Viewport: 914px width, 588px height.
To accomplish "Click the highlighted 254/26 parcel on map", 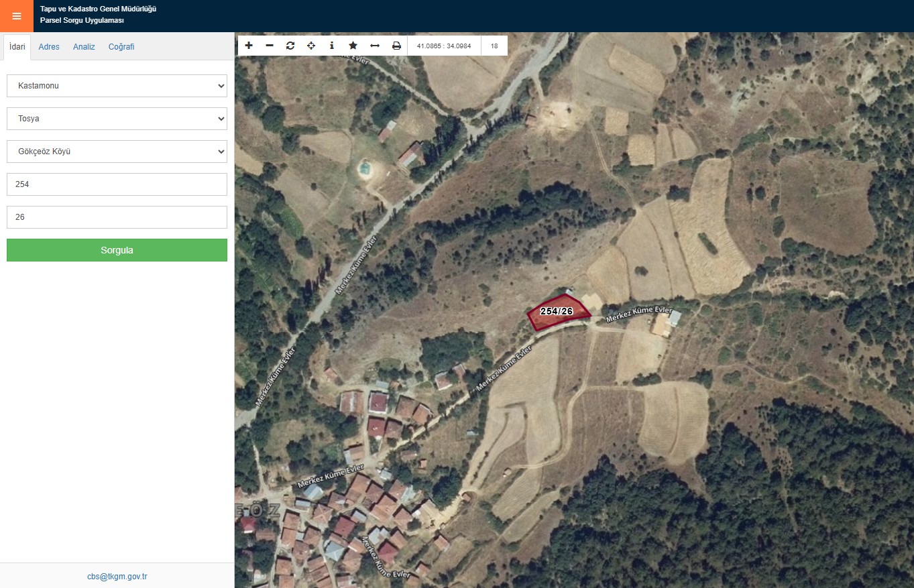I will click(558, 312).
